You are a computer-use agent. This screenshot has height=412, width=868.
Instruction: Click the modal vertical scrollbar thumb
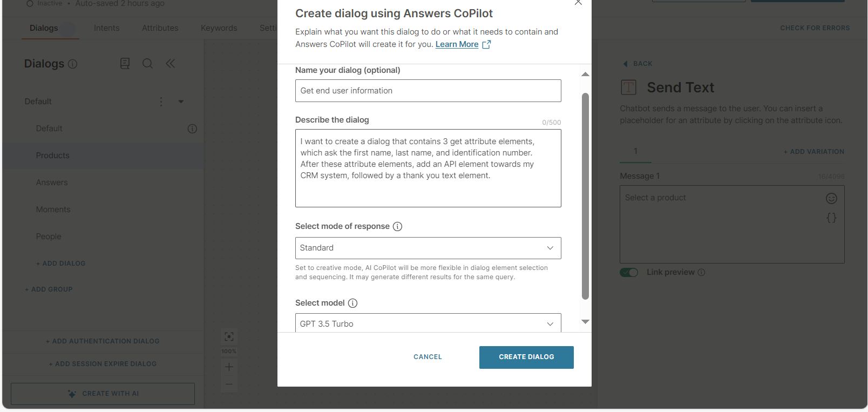(x=585, y=195)
